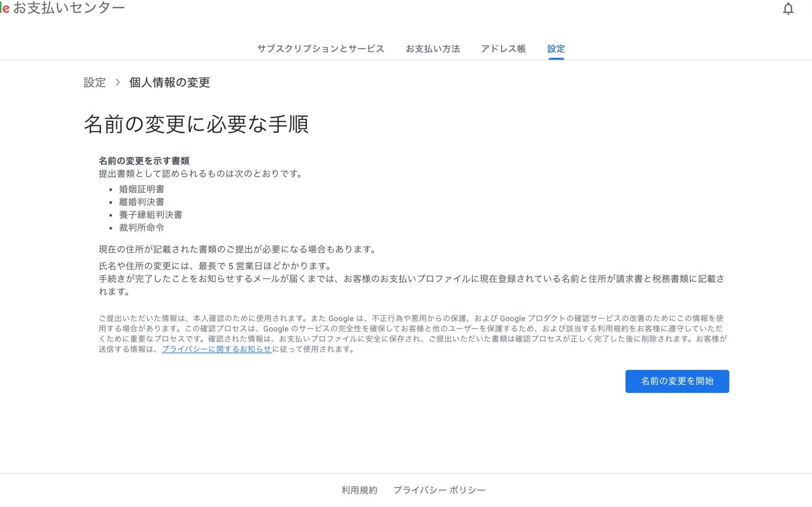Image resolution: width=812 pixels, height=507 pixels.
Task: Open the お支払い方法 tab
Action: tap(433, 49)
